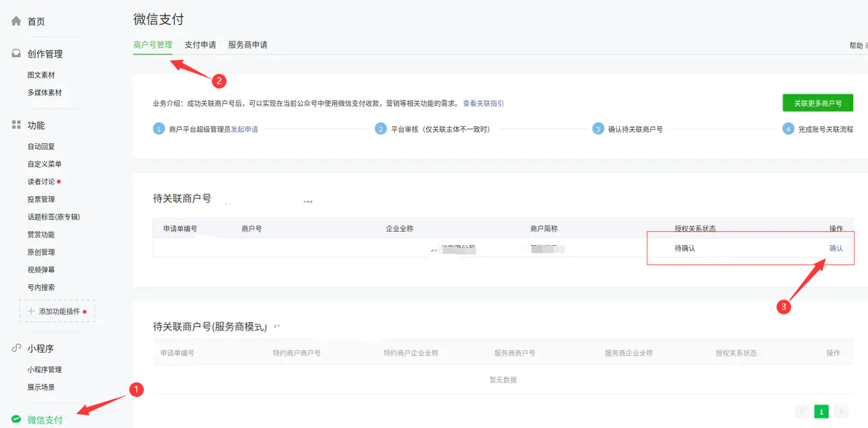Open the 支付申请 tab

pos(200,45)
